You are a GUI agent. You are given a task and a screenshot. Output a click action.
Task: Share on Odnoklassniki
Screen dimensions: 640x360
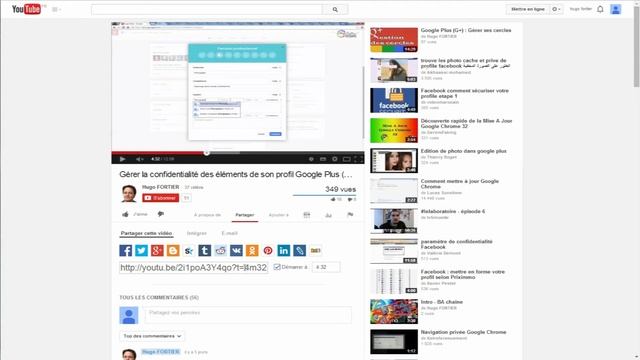252,250
